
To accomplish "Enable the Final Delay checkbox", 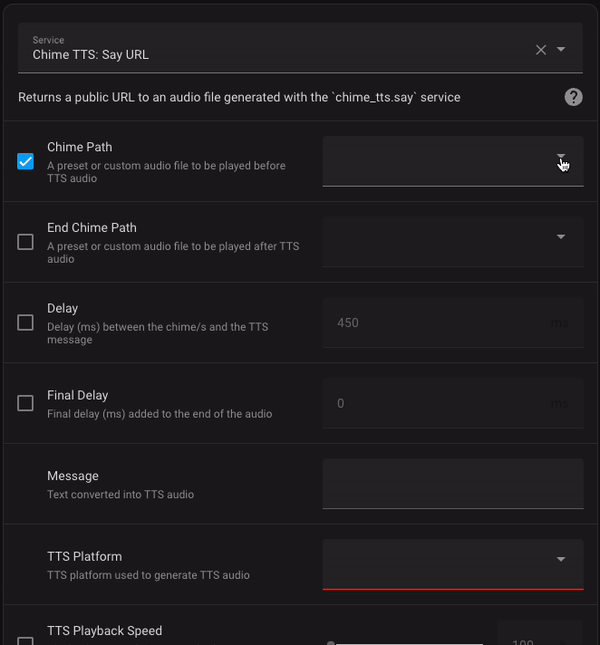I will pyautogui.click(x=25, y=403).
